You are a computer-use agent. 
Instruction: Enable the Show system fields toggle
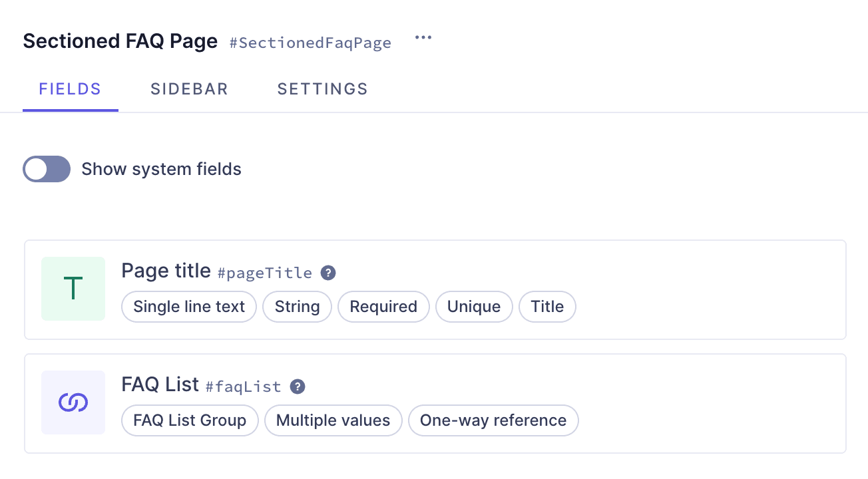point(47,169)
